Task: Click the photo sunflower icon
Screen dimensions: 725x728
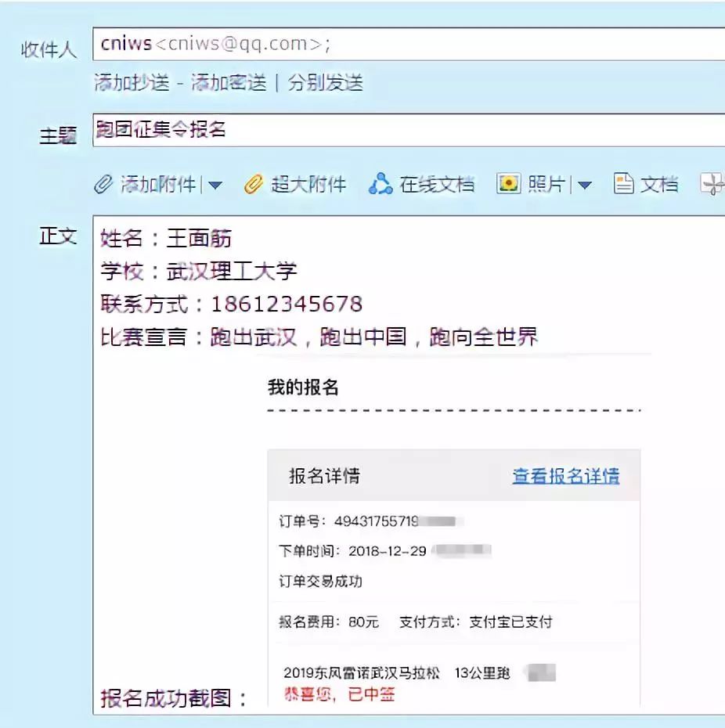Action: click(509, 184)
